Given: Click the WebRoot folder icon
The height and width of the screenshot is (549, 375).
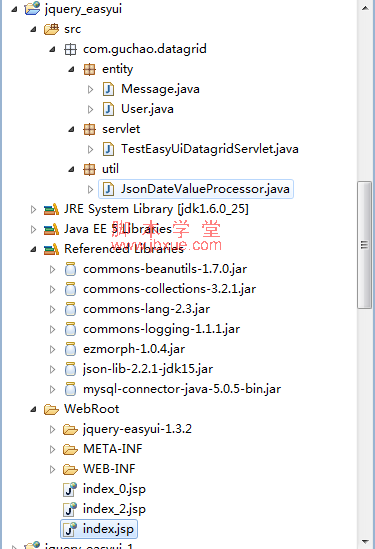Looking at the screenshot, I should pyautogui.click(x=51, y=409).
